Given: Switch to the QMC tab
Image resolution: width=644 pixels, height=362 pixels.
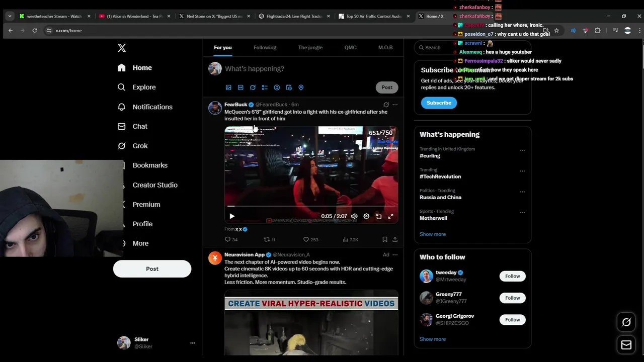Looking at the screenshot, I should tap(350, 47).
